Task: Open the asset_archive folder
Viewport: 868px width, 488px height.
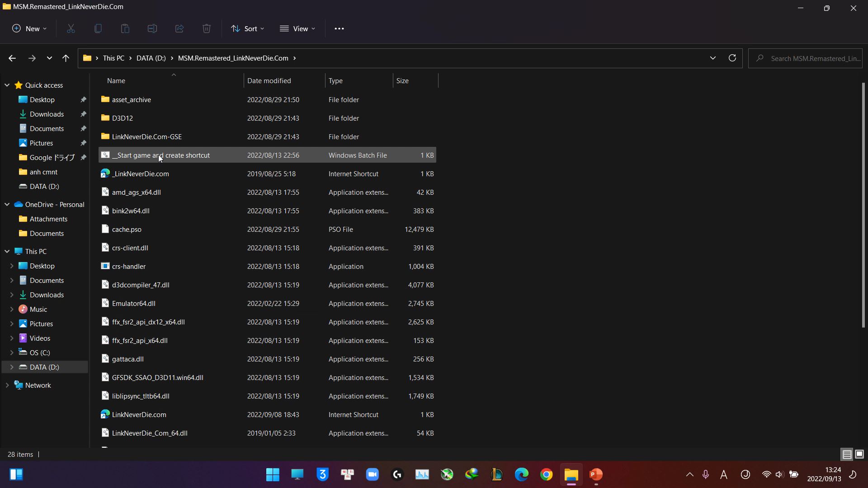Action: (x=131, y=99)
